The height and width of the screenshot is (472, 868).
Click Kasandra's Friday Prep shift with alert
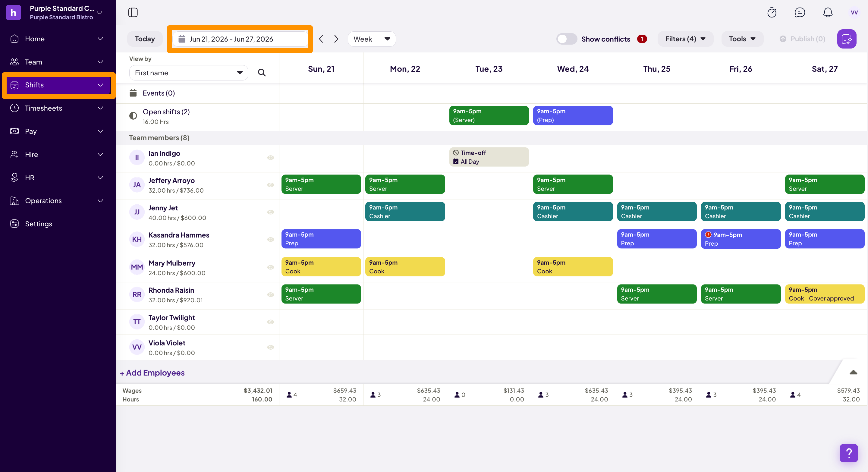click(740, 239)
